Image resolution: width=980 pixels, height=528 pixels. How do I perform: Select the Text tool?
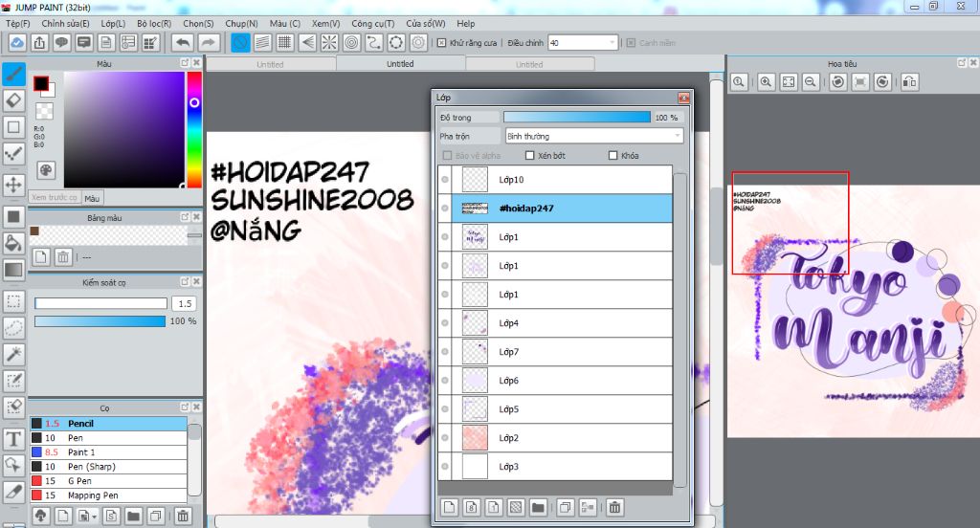(13, 439)
